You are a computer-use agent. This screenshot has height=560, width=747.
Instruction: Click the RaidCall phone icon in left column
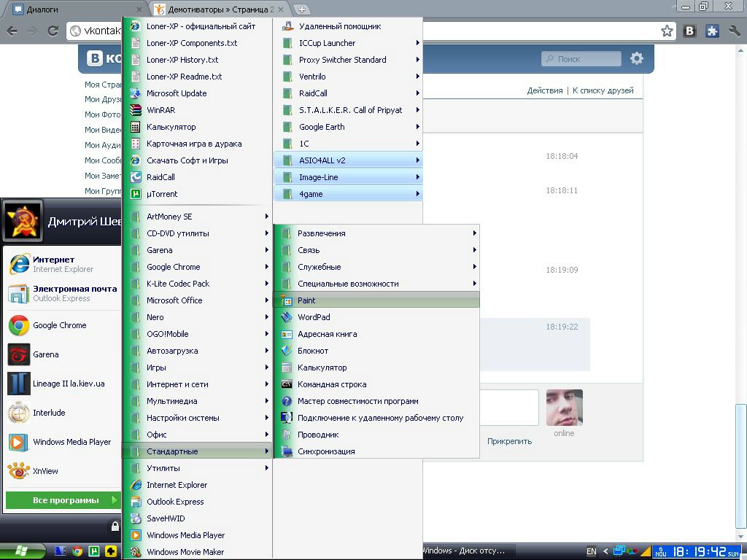tap(136, 177)
